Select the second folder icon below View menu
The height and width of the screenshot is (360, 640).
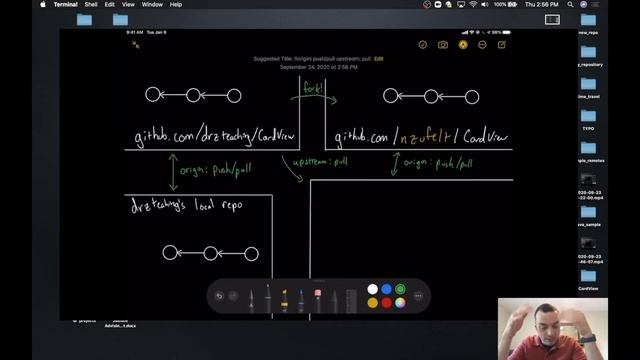pos(120,20)
